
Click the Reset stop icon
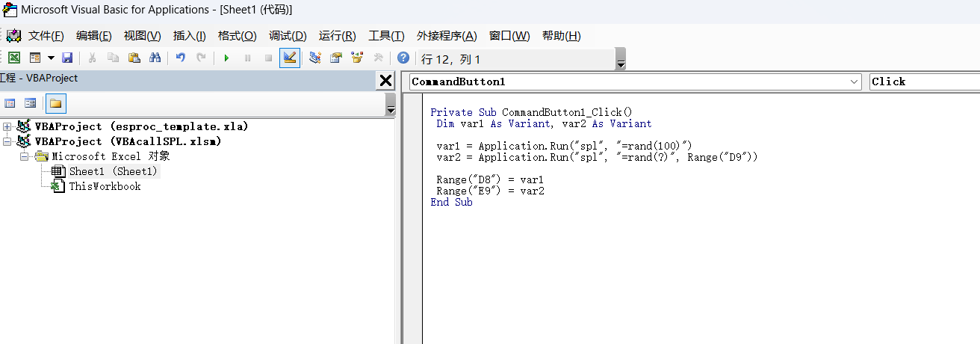(268, 58)
